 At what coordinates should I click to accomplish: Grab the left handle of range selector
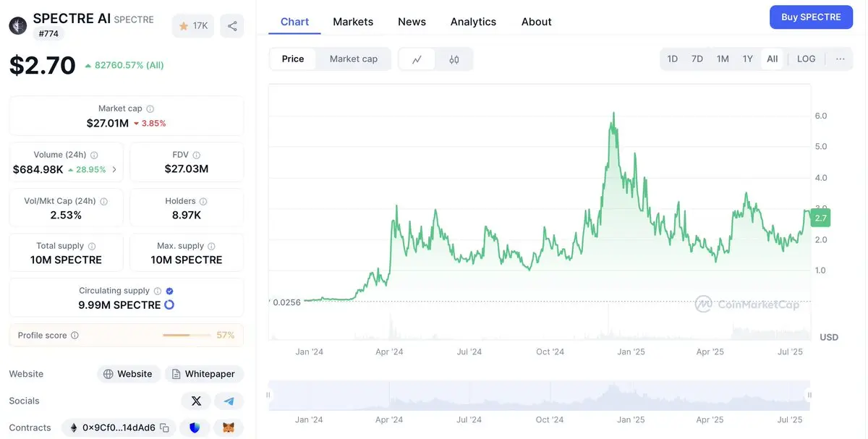click(268, 395)
